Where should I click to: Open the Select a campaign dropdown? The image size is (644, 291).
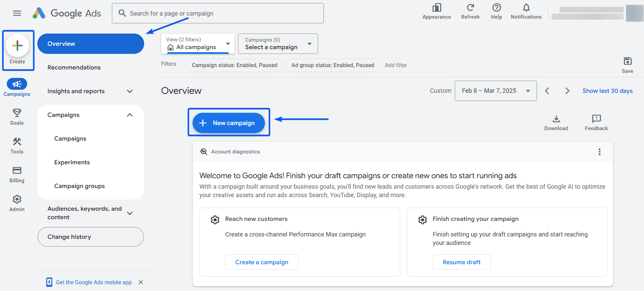click(278, 43)
